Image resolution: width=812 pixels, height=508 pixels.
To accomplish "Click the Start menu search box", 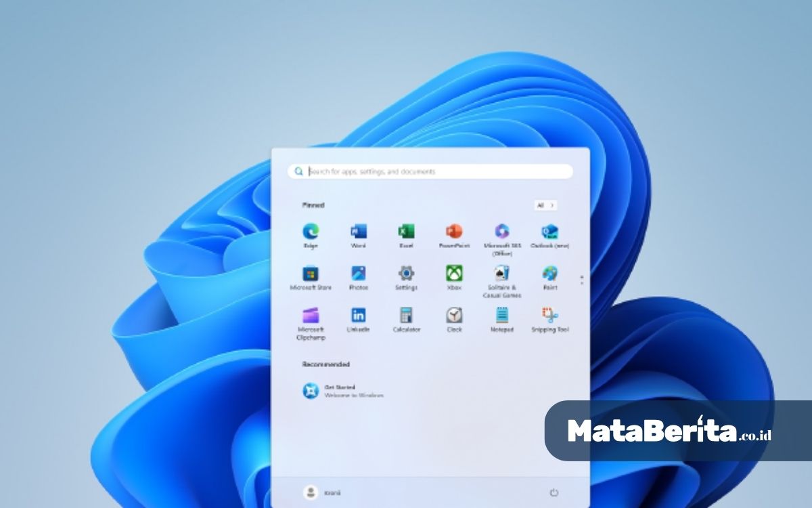I will coord(430,171).
